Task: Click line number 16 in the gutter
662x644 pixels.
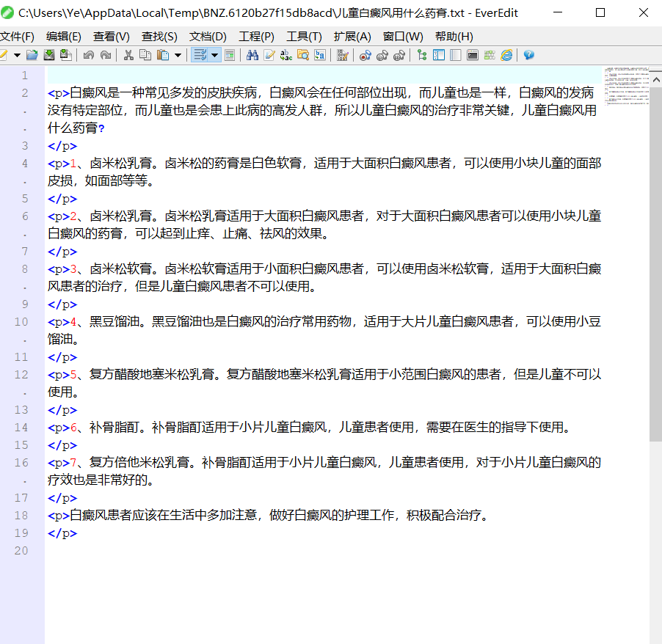Action: coord(21,463)
